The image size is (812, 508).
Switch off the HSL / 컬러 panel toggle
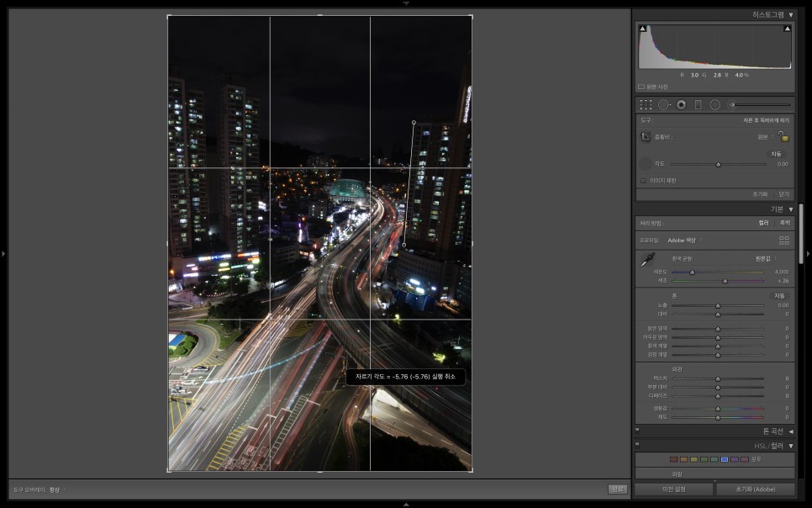637,444
